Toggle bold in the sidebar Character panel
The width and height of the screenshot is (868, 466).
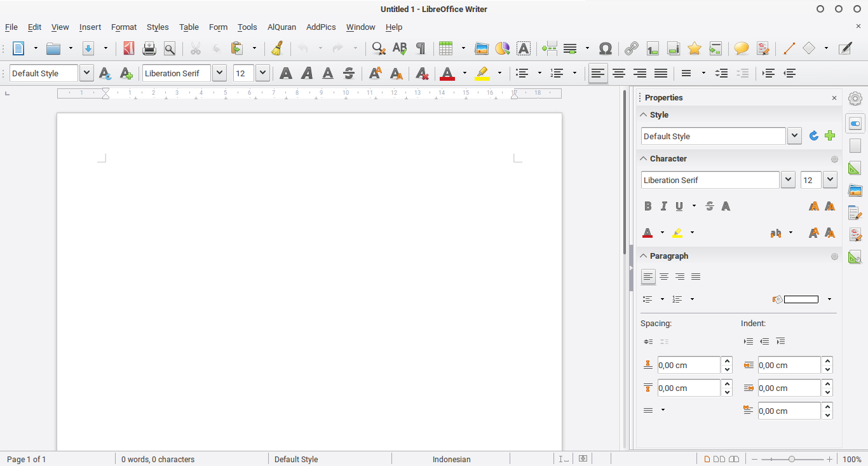coord(648,206)
